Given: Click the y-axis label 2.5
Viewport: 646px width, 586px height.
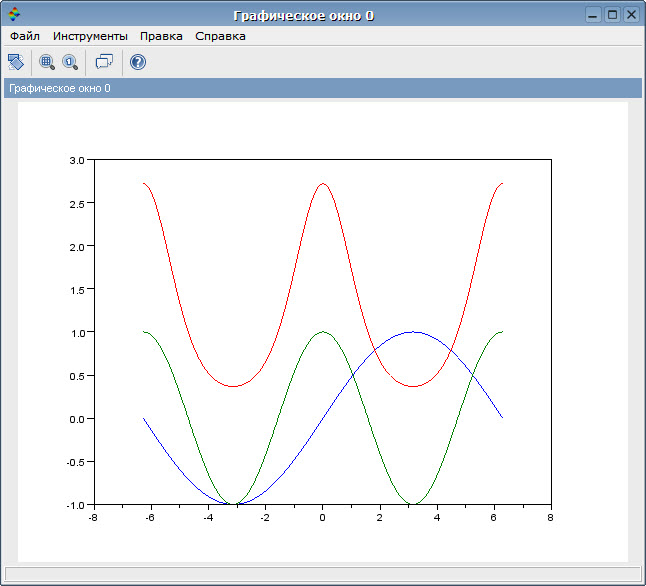Looking at the screenshot, I should (77, 204).
